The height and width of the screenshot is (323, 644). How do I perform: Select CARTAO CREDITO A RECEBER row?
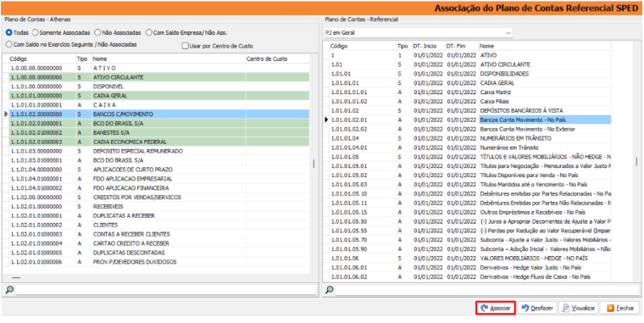point(159,243)
